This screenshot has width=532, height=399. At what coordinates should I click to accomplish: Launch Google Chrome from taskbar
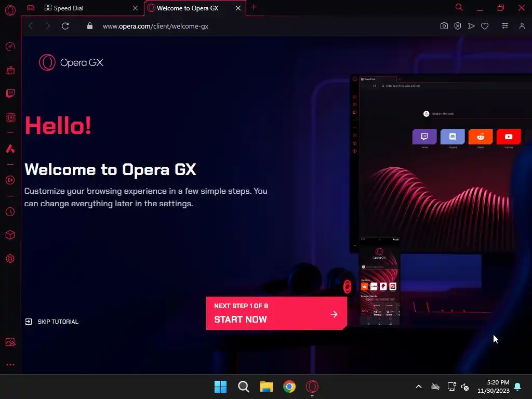[289, 387]
